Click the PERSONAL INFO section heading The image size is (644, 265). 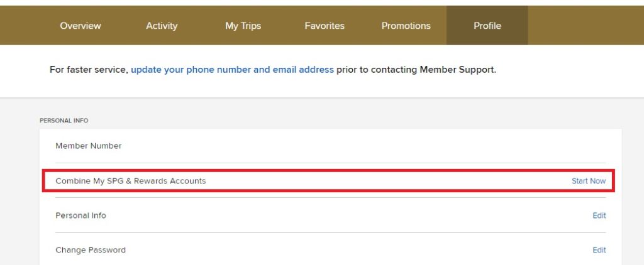pyautogui.click(x=64, y=121)
